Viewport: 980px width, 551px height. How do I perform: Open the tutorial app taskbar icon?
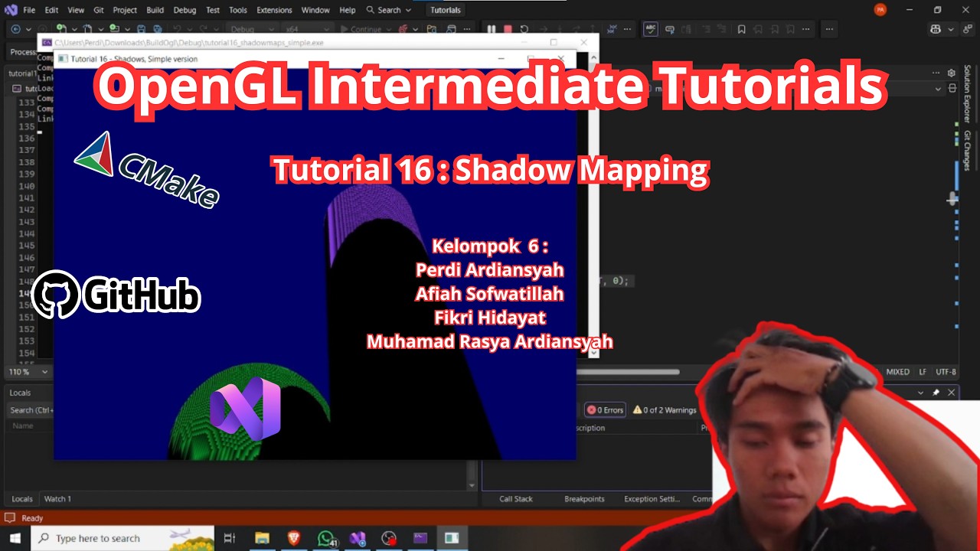pos(452,538)
